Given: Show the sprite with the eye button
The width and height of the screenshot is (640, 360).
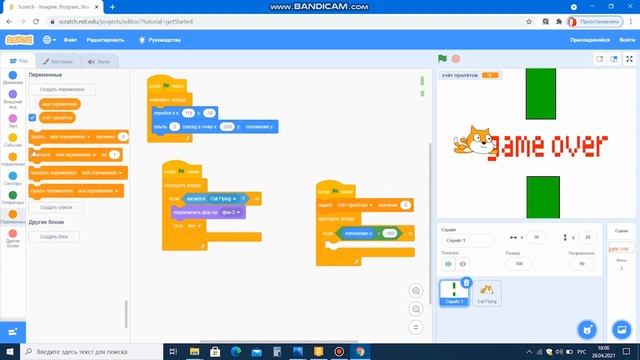Looking at the screenshot, I should (x=448, y=264).
